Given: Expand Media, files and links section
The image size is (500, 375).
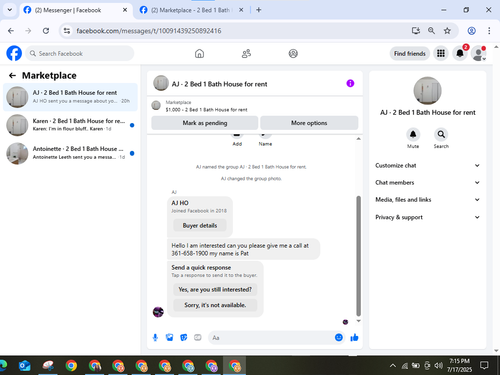Looking at the screenshot, I should 427,200.
